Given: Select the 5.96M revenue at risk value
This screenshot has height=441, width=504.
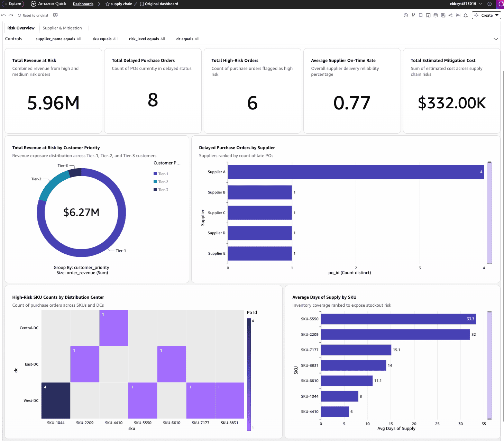Looking at the screenshot, I should pyautogui.click(x=53, y=103).
